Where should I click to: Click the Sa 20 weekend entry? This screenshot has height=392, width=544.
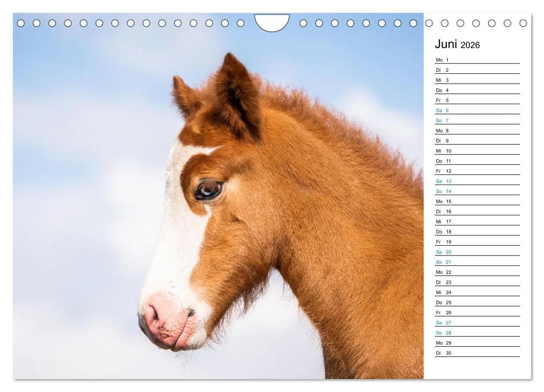coord(477,252)
